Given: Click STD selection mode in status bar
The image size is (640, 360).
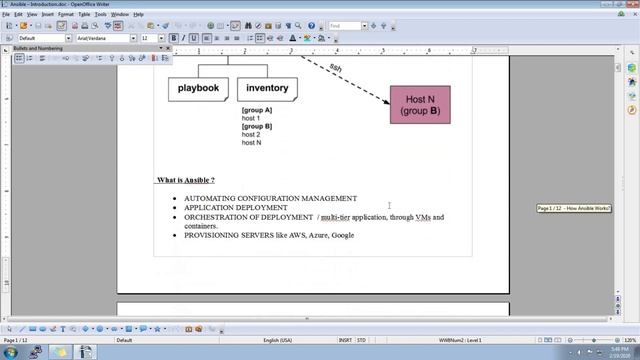Looking at the screenshot, I should [362, 340].
